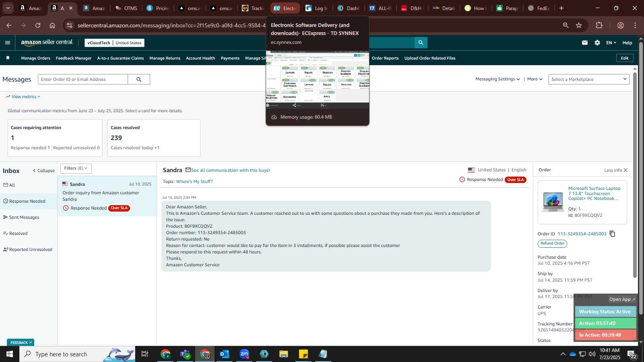Open the browser extensions puzzle icon
Screen dimensions: 644x362
(x=599, y=25)
